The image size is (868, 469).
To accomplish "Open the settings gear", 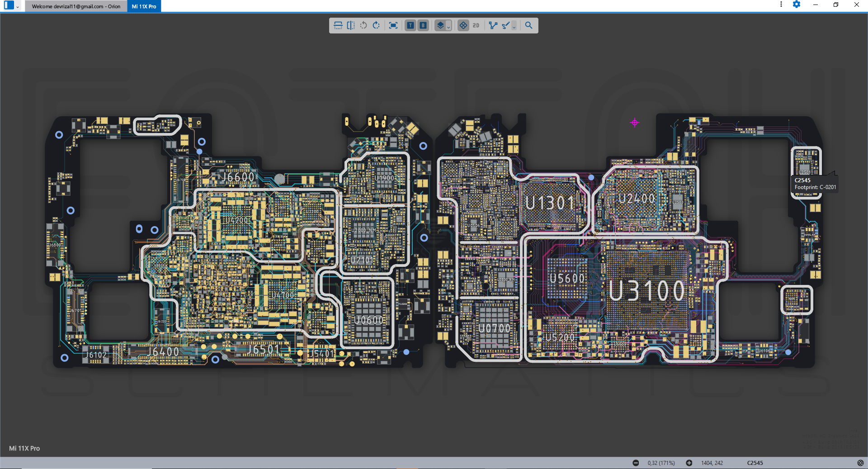I will coord(797,5).
